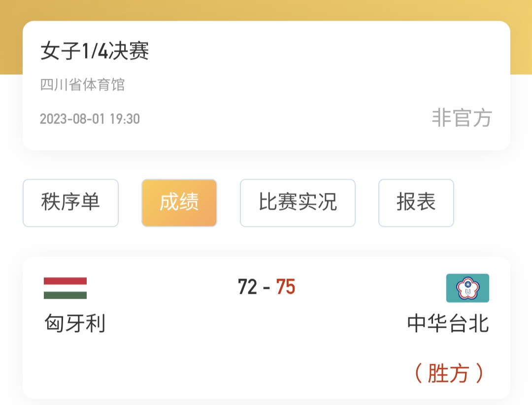
Task: Select the team name 匈牙利
Action: (75, 324)
